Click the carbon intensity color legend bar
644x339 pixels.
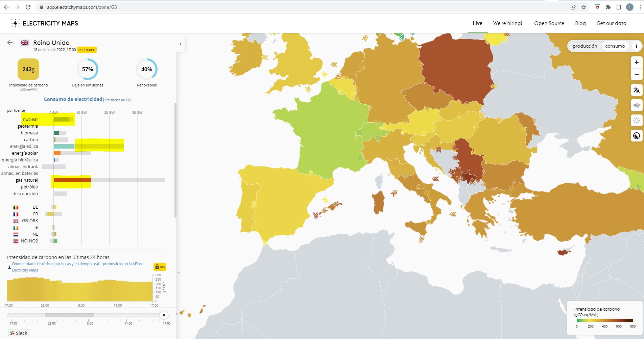point(604,320)
